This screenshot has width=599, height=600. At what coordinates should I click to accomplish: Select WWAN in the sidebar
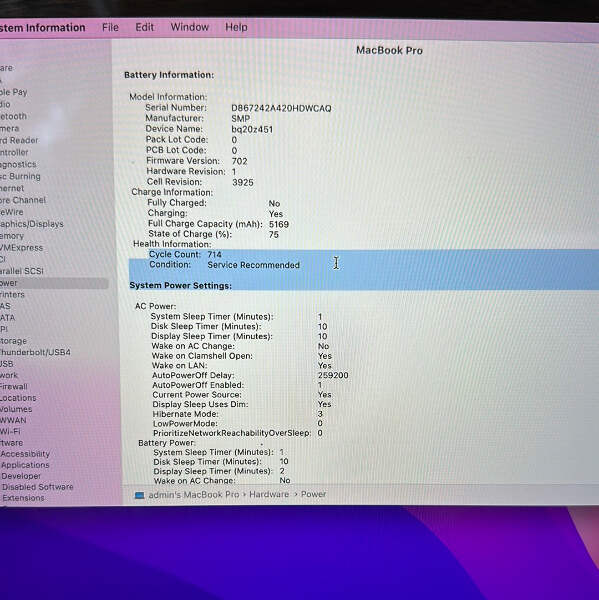point(13,420)
